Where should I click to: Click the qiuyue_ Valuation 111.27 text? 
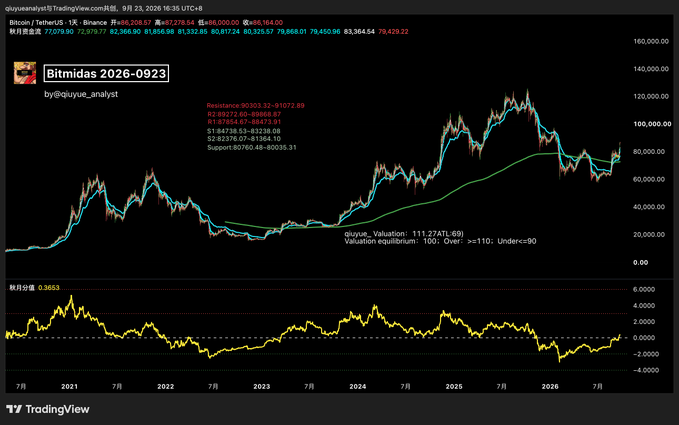tap(404, 234)
